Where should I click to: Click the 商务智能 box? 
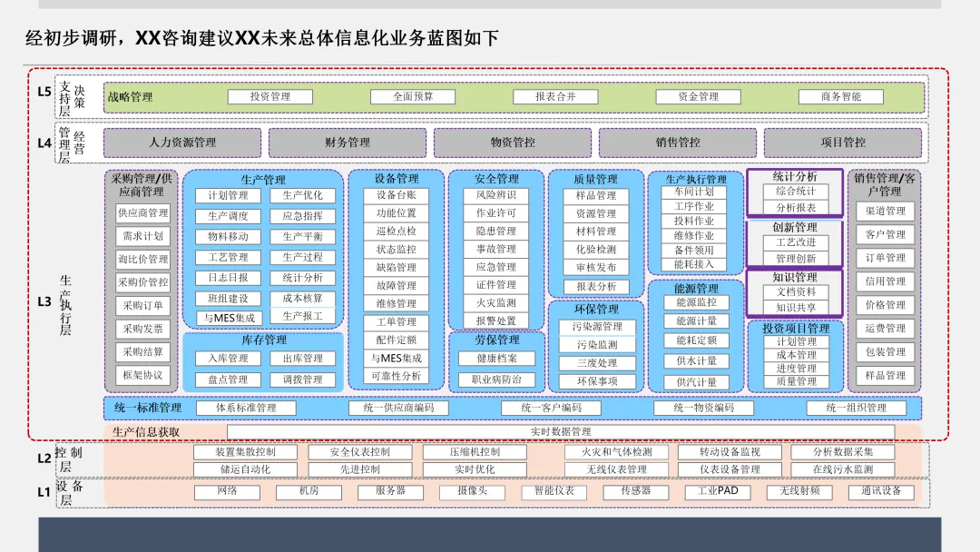[840, 97]
